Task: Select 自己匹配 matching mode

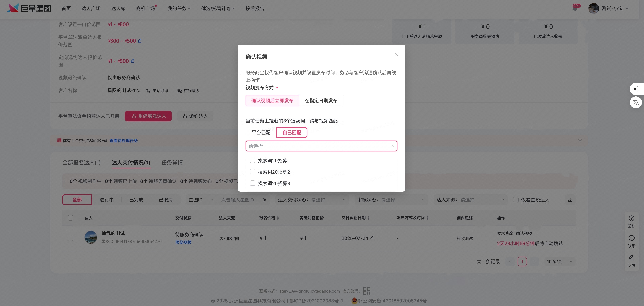Action: pyautogui.click(x=292, y=133)
